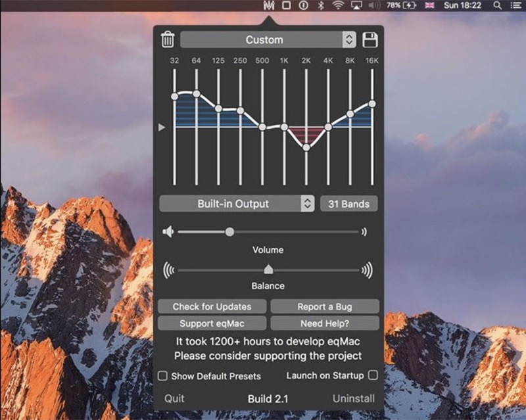The image size is (526, 420).
Task: Click the 64 frequency label
Action: pyautogui.click(x=196, y=60)
